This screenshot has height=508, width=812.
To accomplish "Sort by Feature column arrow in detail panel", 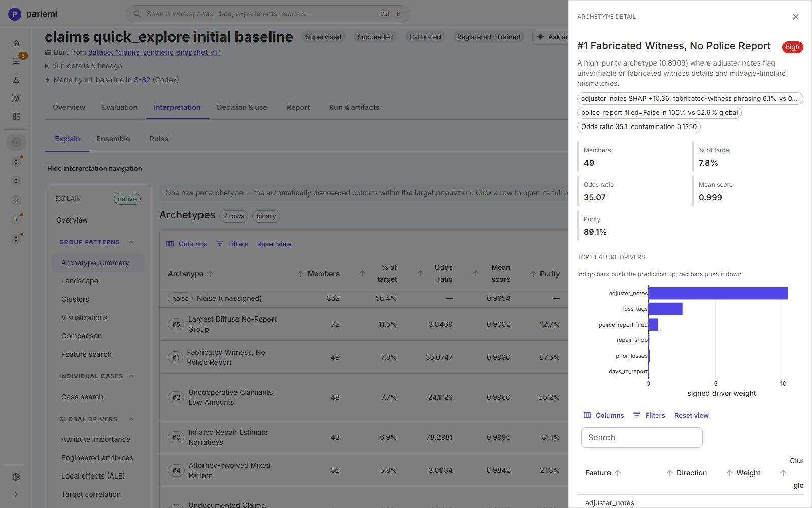I will coord(618,473).
